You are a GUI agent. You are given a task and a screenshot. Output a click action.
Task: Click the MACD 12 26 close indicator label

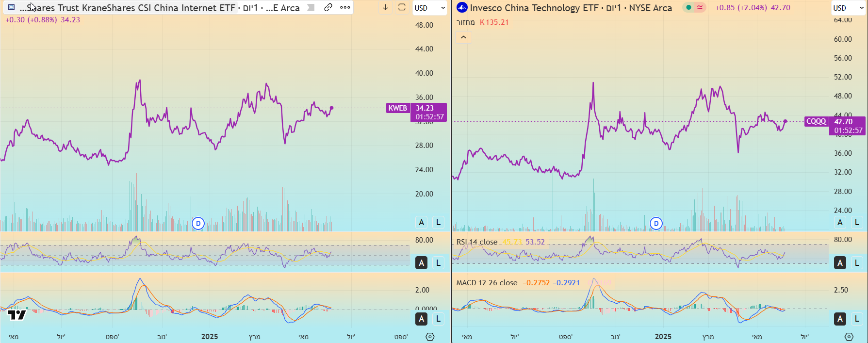pos(487,283)
